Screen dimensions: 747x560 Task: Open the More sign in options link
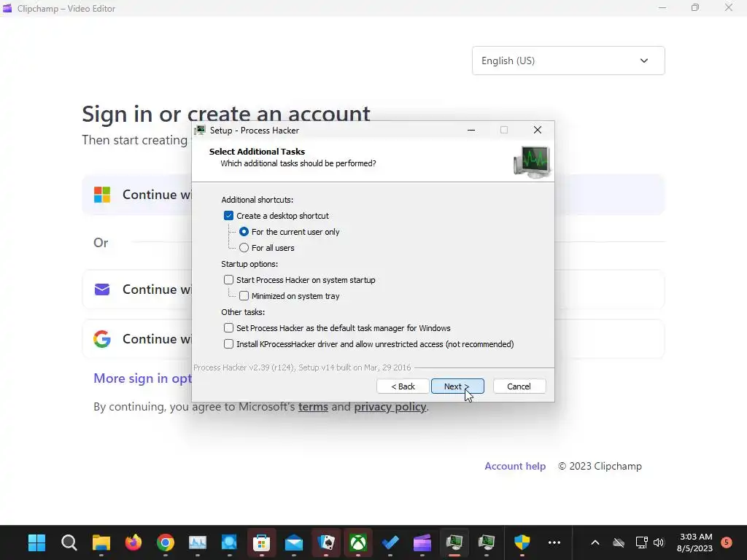click(142, 378)
